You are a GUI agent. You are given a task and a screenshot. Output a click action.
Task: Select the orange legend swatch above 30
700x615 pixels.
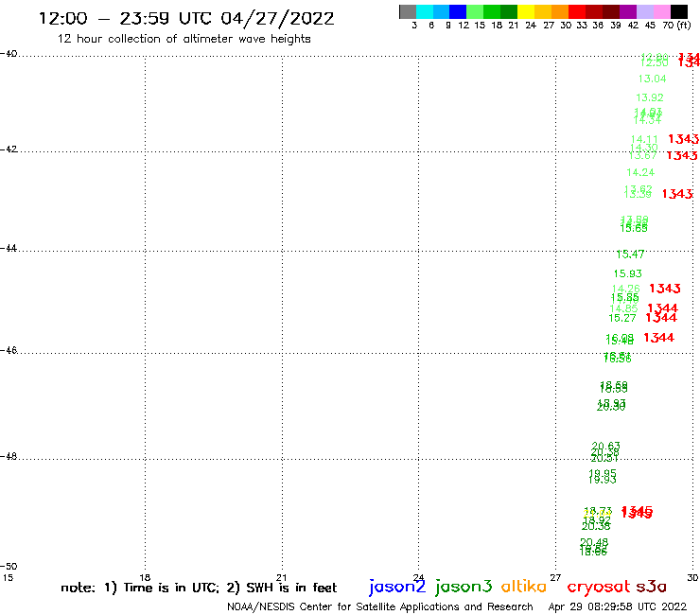[x=560, y=12]
